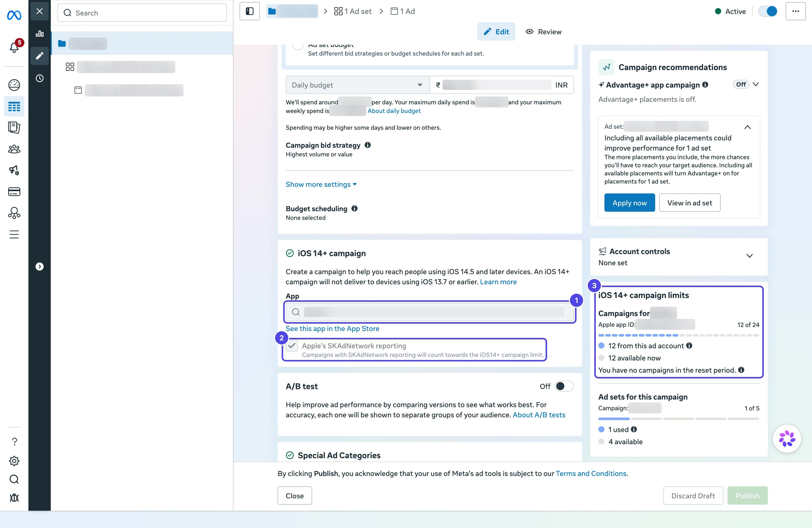This screenshot has width=812, height=528.
Task: Expand the Advantage+ app campaign chevron
Action: pos(756,84)
